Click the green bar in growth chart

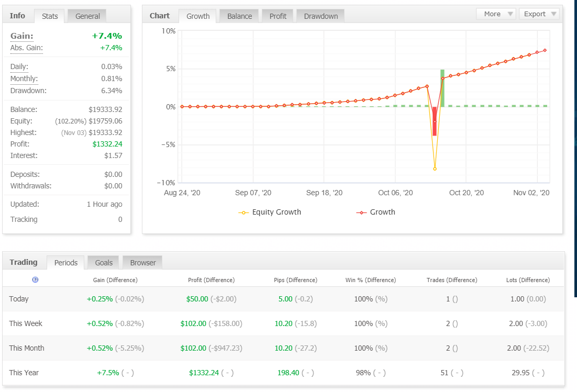point(442,88)
